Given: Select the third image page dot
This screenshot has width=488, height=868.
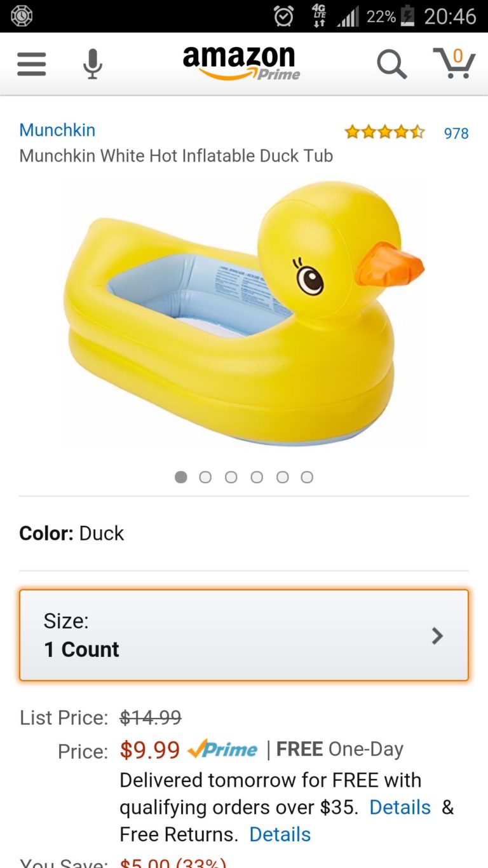Looking at the screenshot, I should pyautogui.click(x=231, y=477).
